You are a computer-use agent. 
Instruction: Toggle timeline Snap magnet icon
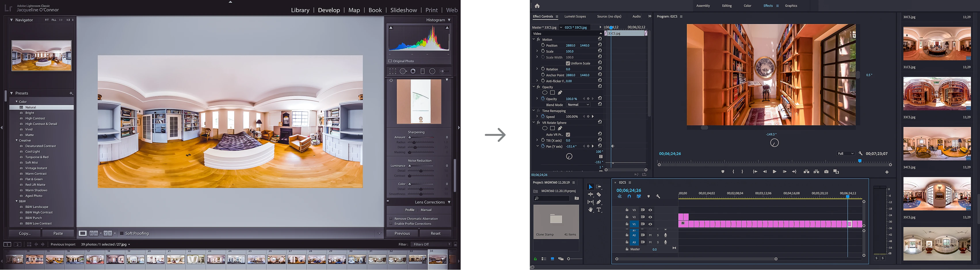coord(629,197)
